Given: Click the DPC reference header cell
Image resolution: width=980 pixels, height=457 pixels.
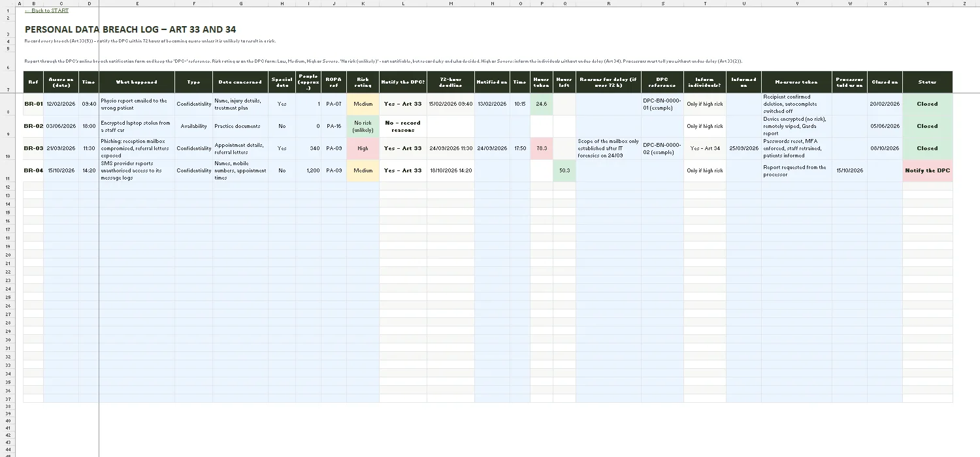Looking at the screenshot, I should (662, 82).
